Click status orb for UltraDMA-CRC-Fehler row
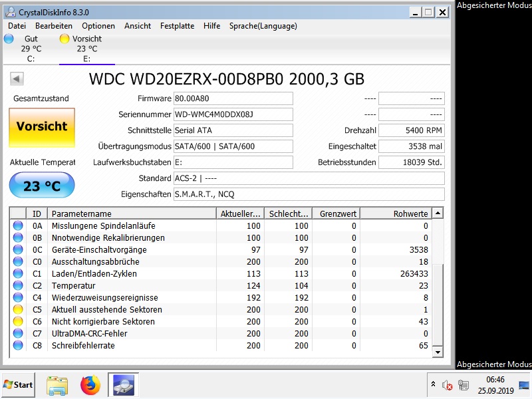The image size is (532, 399). pos(18,334)
